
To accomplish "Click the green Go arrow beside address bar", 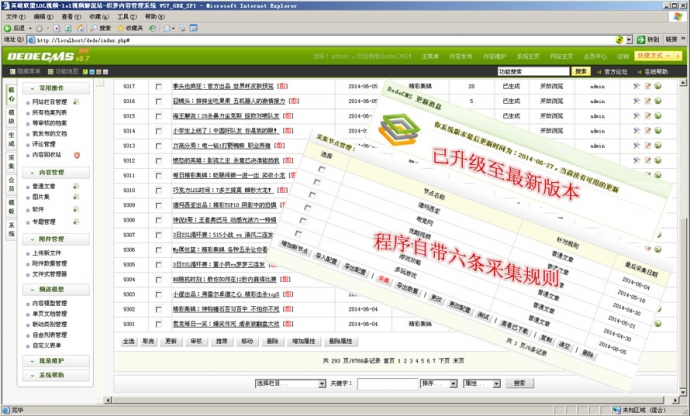I will point(641,40).
